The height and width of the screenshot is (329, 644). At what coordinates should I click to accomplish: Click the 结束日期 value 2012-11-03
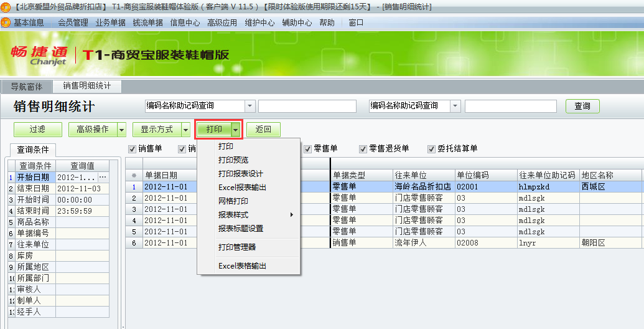[x=83, y=188]
